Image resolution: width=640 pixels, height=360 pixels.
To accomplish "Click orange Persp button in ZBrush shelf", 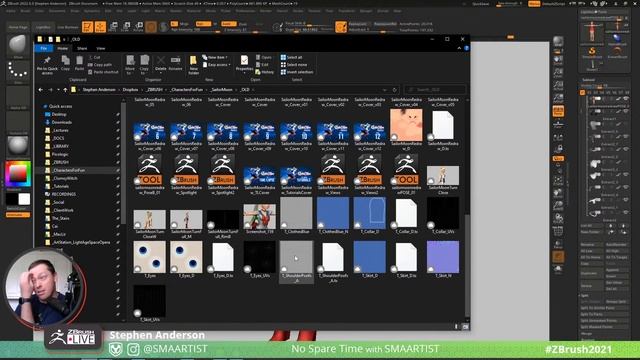I will point(558,111).
